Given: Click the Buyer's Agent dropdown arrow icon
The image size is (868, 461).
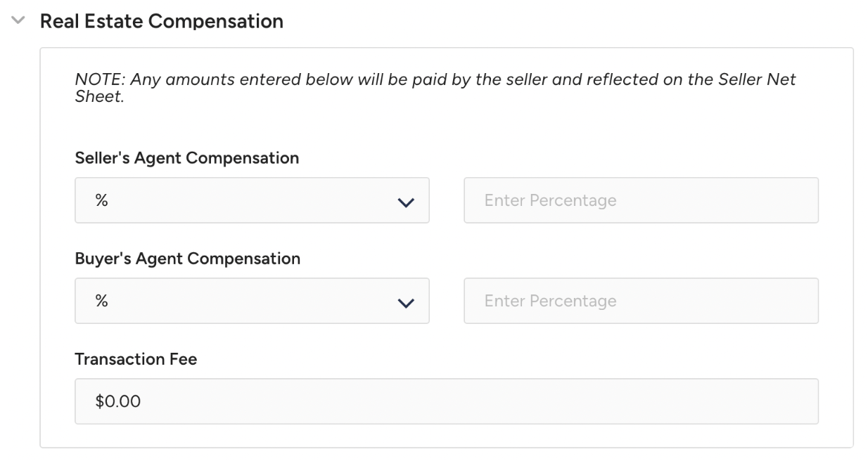Looking at the screenshot, I should coord(405,303).
